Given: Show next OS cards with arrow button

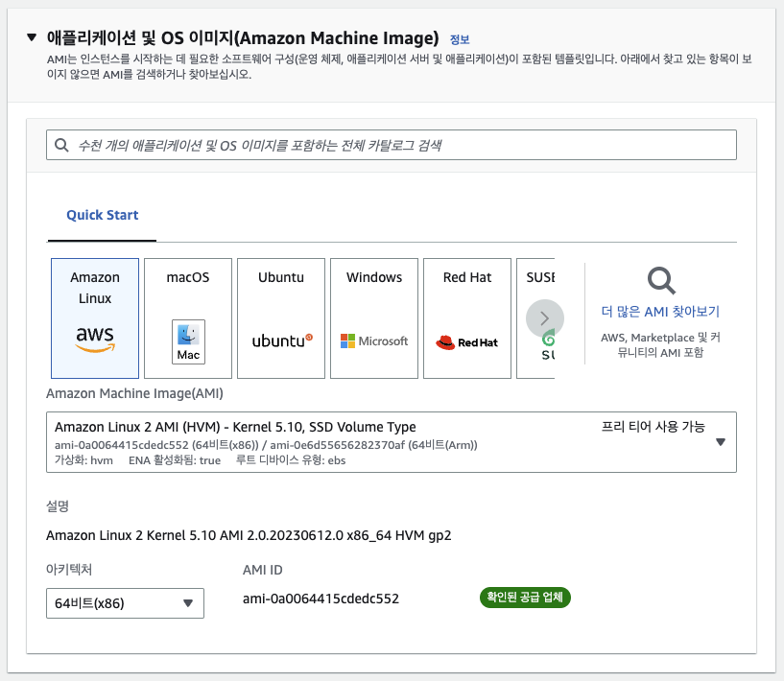Looking at the screenshot, I should point(545,318).
